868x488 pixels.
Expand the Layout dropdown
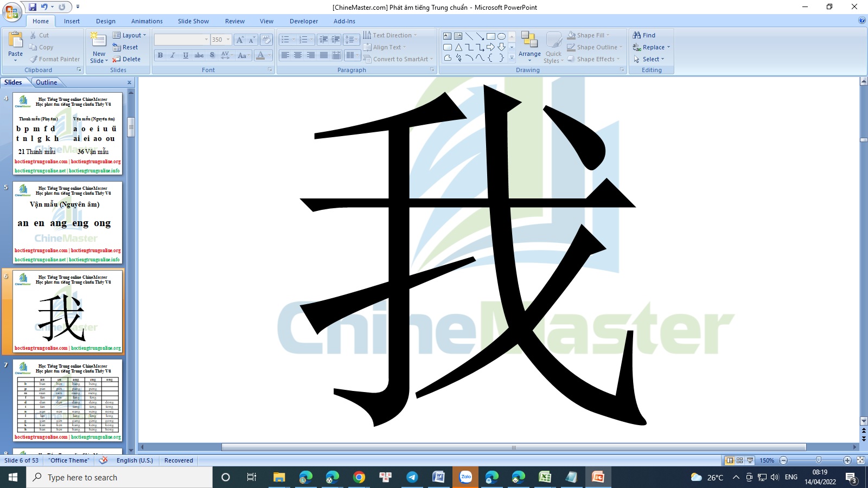129,35
